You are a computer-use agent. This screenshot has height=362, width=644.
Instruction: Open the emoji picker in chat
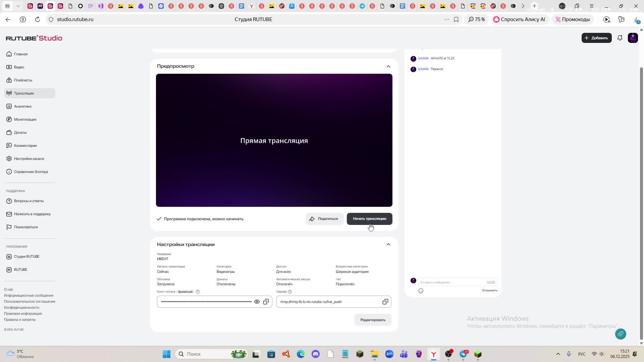pos(421,291)
